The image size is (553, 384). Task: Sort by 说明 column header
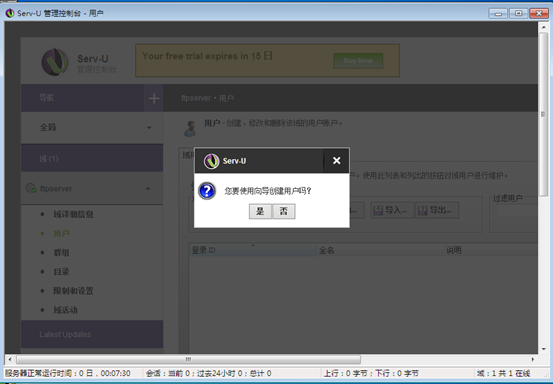[x=491, y=250]
